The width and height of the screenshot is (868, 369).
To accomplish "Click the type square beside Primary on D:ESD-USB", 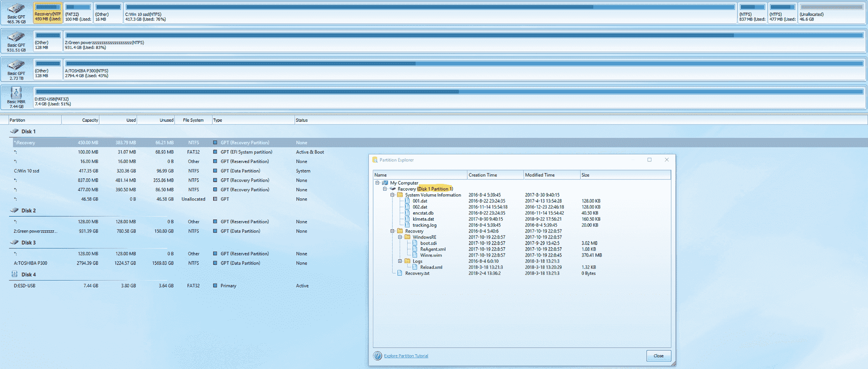I will (215, 286).
